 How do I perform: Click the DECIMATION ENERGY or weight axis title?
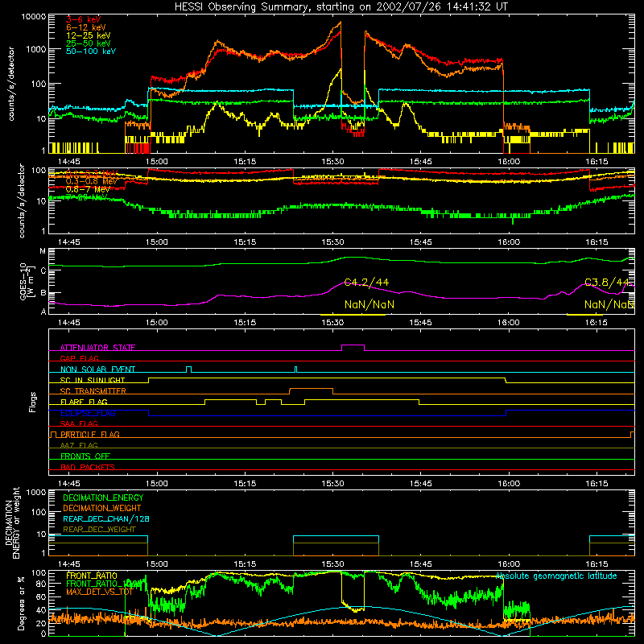pyautogui.click(x=12, y=522)
